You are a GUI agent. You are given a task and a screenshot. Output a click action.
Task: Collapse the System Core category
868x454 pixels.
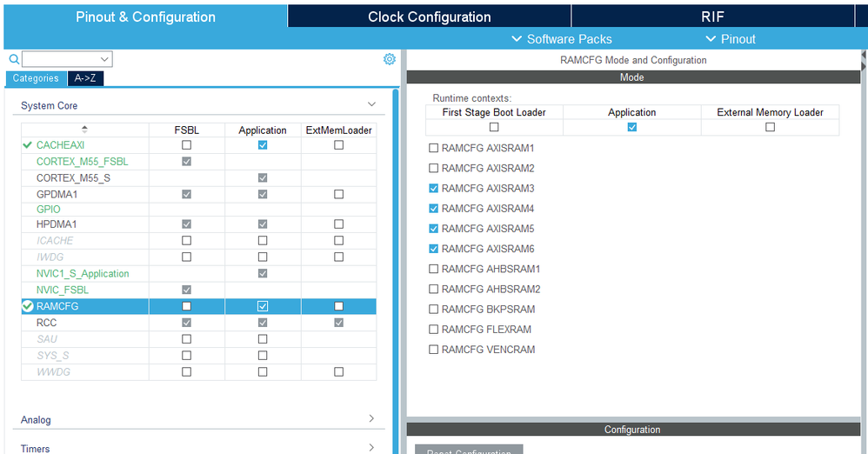point(372,104)
